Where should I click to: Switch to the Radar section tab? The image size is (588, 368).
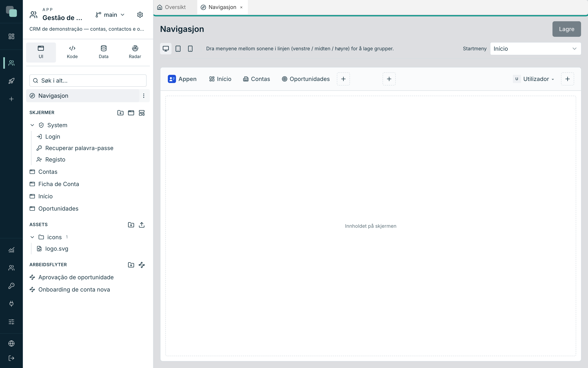coord(135,52)
